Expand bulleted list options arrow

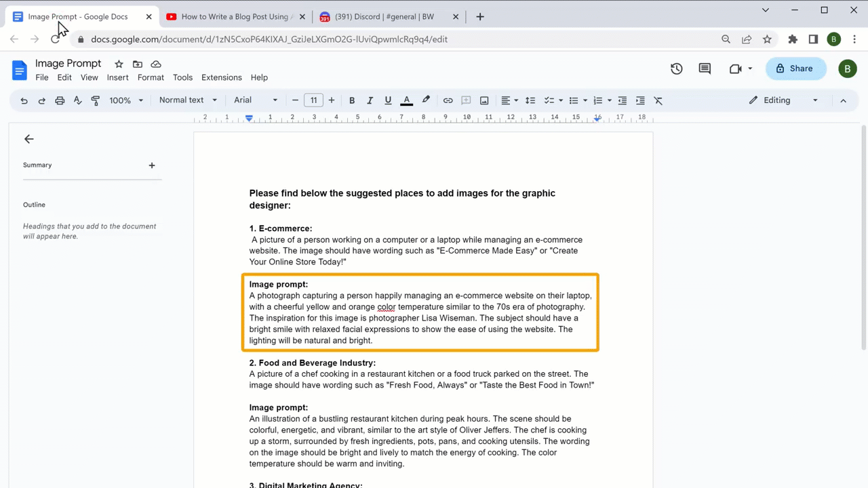[585, 100]
